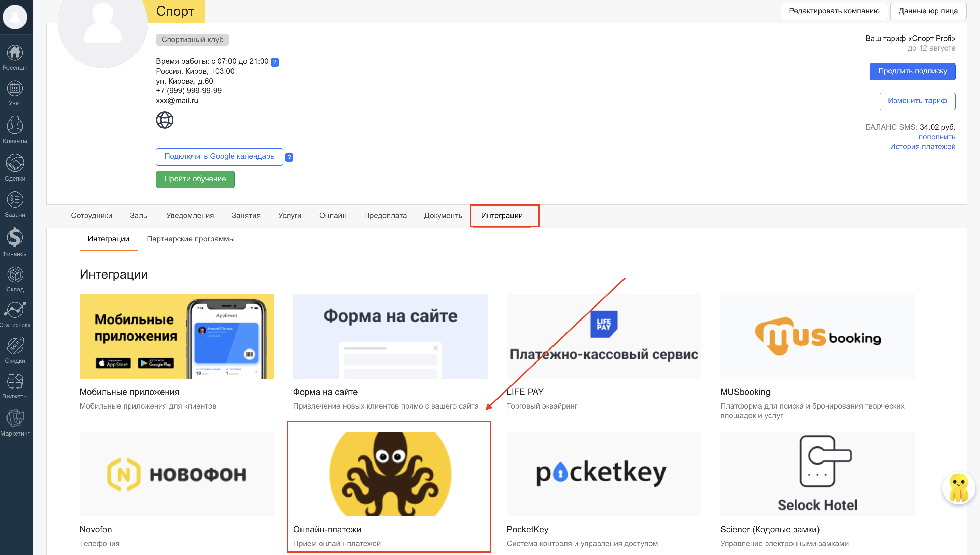980x555 pixels.
Task: Open the Статистика chart icon
Action: click(15, 310)
